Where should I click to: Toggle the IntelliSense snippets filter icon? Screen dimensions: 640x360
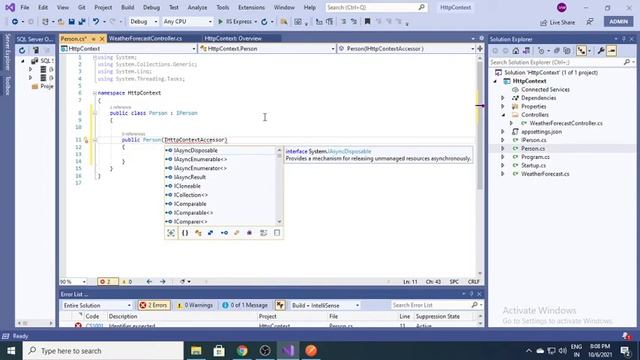(x=277, y=233)
